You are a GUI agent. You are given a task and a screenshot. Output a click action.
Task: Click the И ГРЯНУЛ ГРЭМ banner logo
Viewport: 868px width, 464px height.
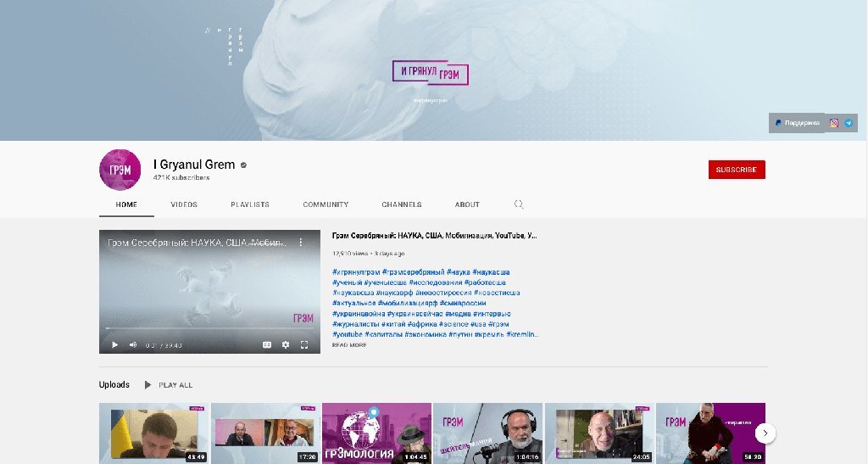430,73
